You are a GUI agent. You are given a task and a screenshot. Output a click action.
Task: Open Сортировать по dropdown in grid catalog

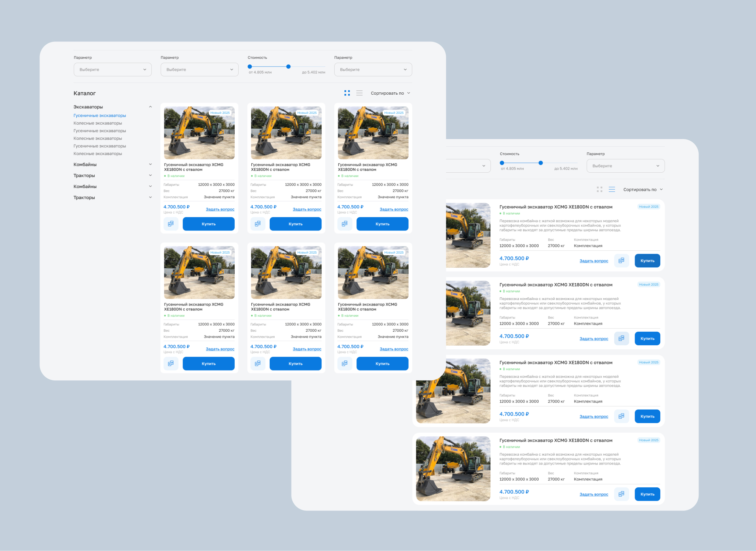(390, 93)
